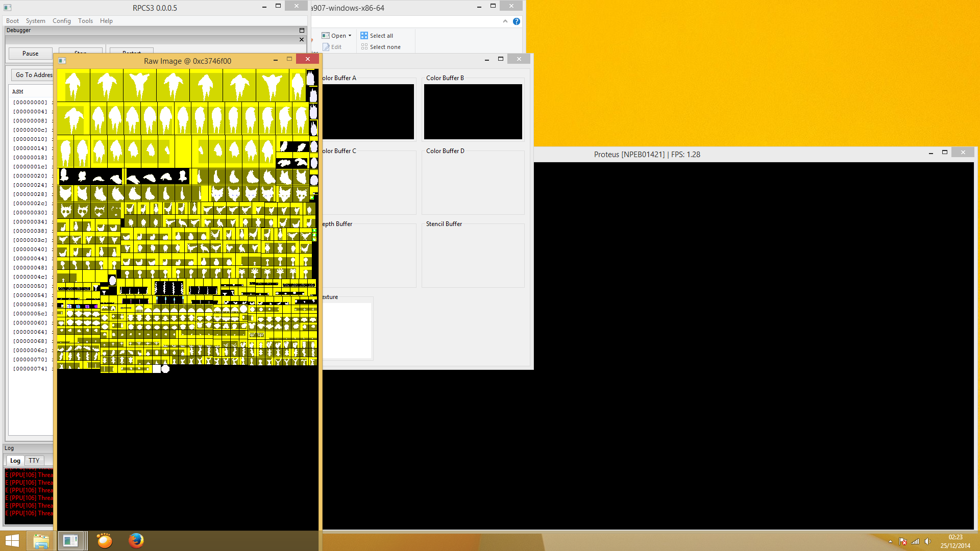Image resolution: width=980 pixels, height=551 pixels.
Task: Maximize the Proteus game window
Action: (945, 153)
